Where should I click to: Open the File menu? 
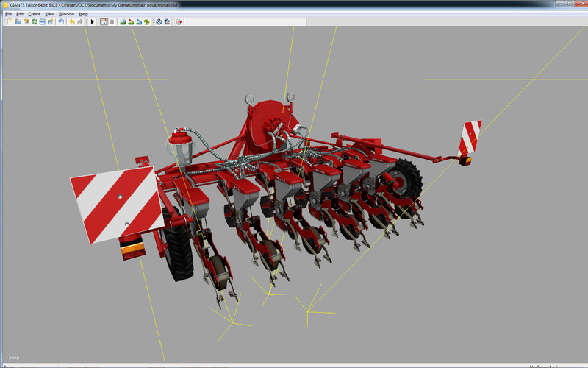(x=9, y=14)
